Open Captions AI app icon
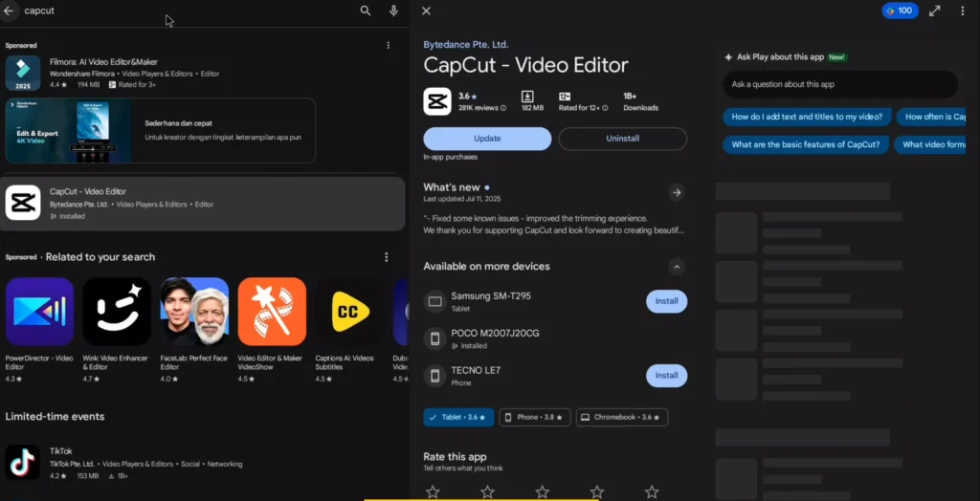 [x=350, y=312]
